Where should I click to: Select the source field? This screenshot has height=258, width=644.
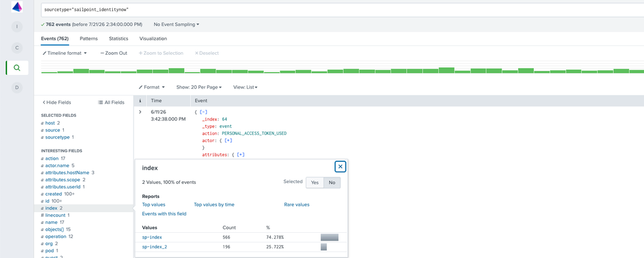tap(53, 130)
